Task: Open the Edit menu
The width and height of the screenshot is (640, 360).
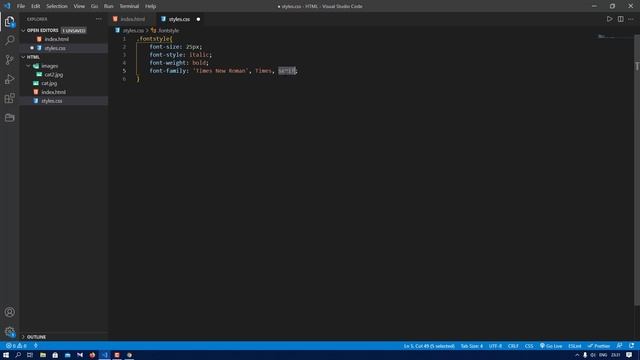Action: (36, 6)
